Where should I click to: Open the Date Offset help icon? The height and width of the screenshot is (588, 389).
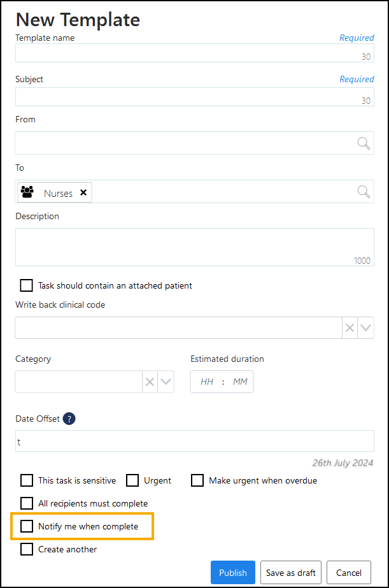coord(69,419)
